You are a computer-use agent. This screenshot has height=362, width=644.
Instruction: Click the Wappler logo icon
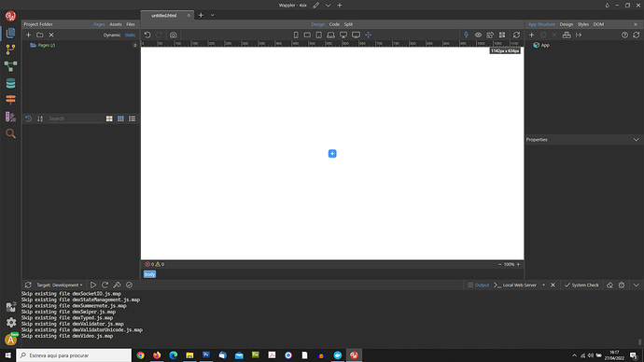click(10, 16)
